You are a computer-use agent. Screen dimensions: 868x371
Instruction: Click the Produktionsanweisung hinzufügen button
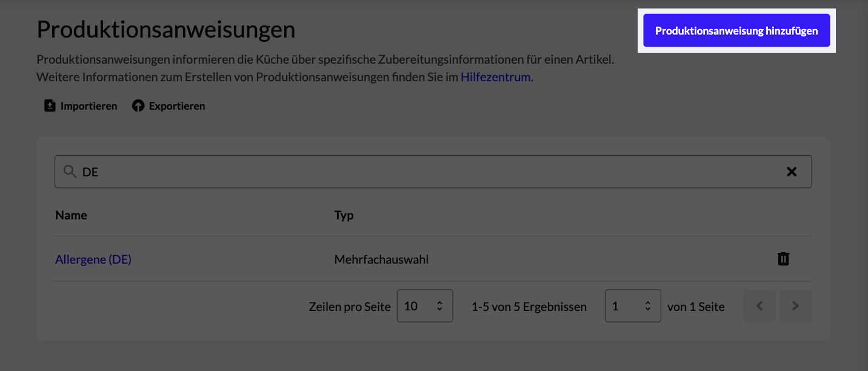(736, 30)
